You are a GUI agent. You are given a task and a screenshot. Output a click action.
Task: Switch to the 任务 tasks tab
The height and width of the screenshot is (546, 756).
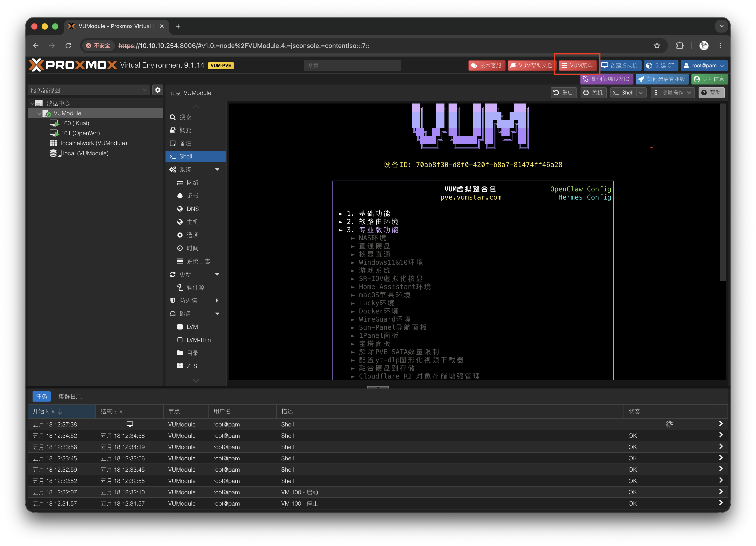click(42, 396)
